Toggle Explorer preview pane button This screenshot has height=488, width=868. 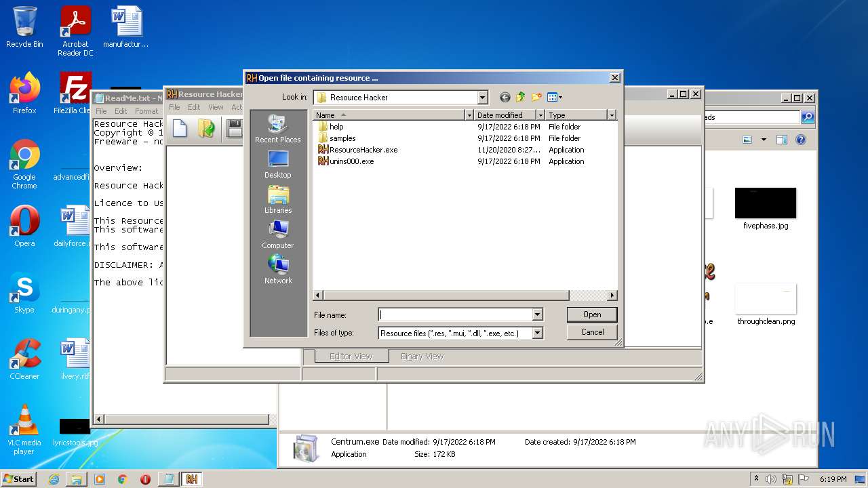click(782, 140)
